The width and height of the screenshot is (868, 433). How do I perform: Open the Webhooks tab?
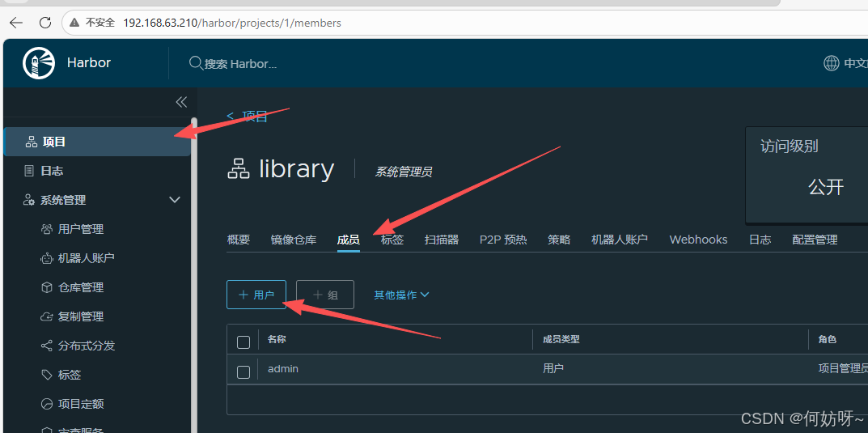coord(699,240)
